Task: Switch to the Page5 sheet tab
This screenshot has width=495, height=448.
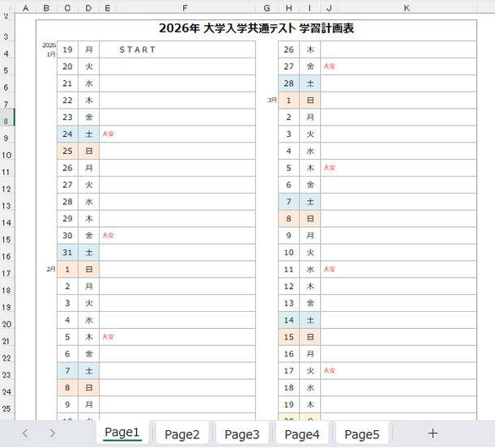Action: 362,434
